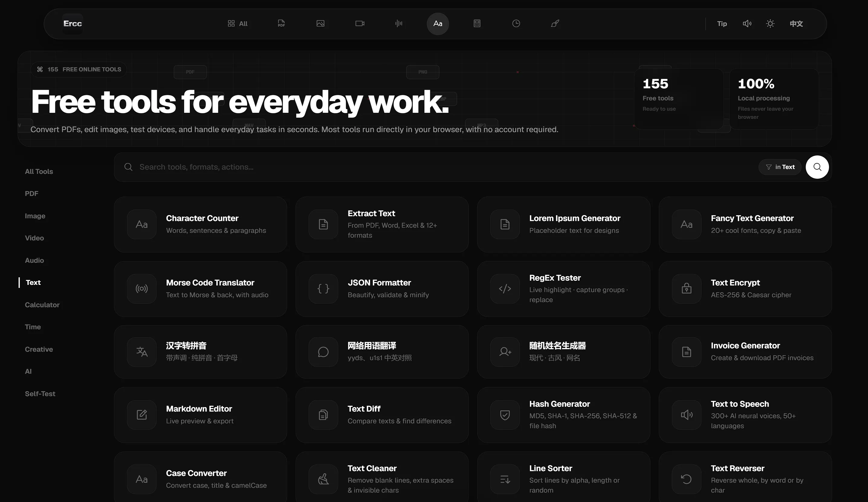Click the Markdown Editor pencil icon
The width and height of the screenshot is (868, 502).
(141, 415)
